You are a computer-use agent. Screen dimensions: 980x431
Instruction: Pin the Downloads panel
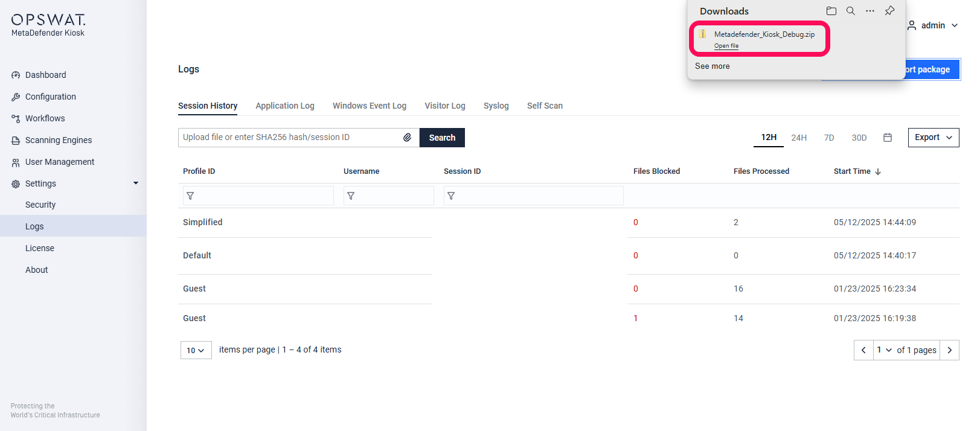(890, 11)
